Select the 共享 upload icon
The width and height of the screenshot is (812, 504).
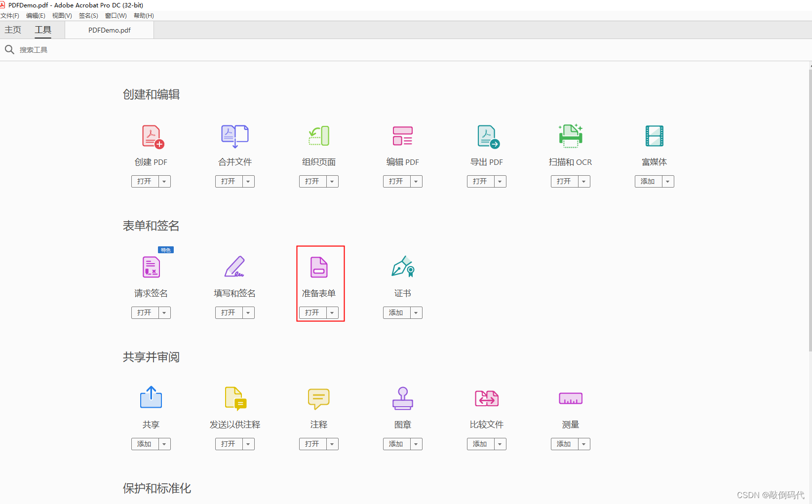coord(151,397)
